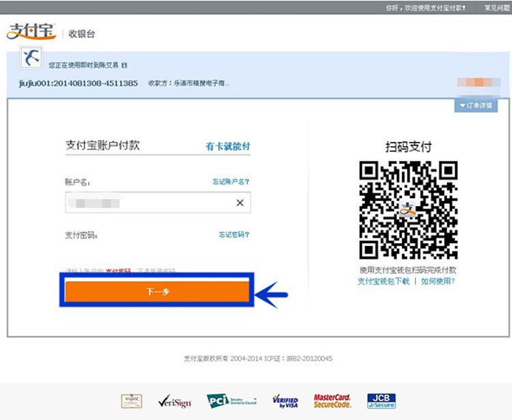This screenshot has width=512, height=420.
Task: Open 忘记密码? link
Action: (x=233, y=234)
